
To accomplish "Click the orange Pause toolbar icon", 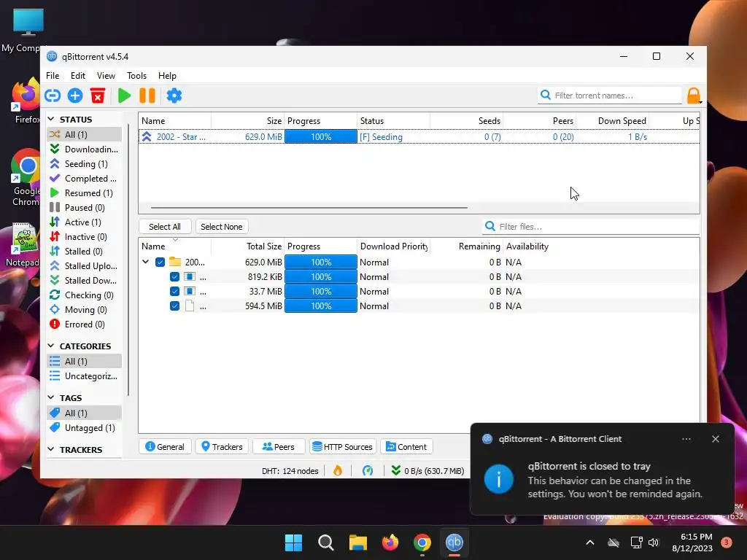I will (x=147, y=96).
